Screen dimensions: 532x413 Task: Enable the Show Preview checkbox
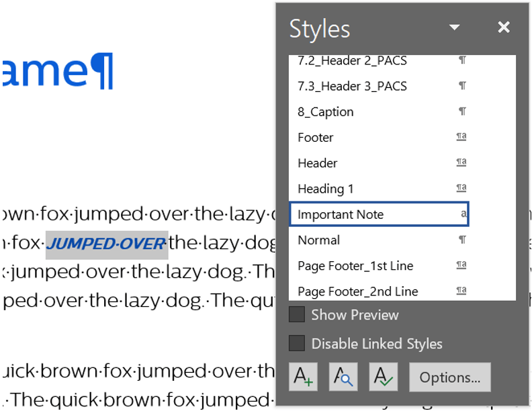pos(297,315)
